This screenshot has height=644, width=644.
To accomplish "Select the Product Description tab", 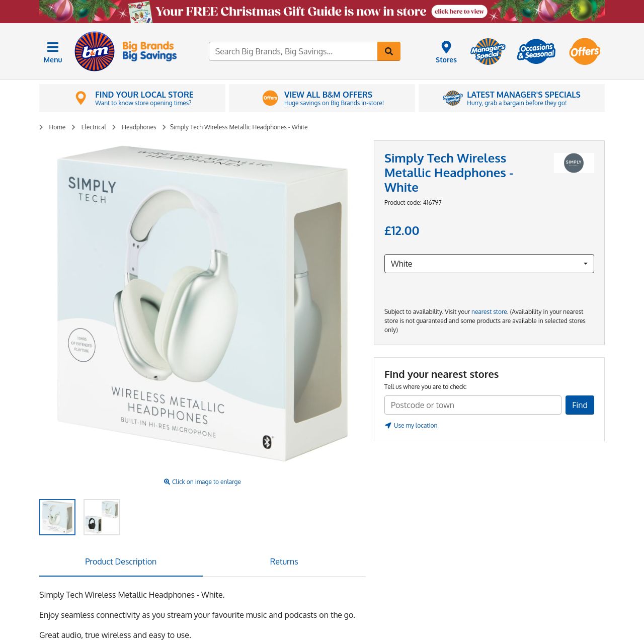I will 121,562.
